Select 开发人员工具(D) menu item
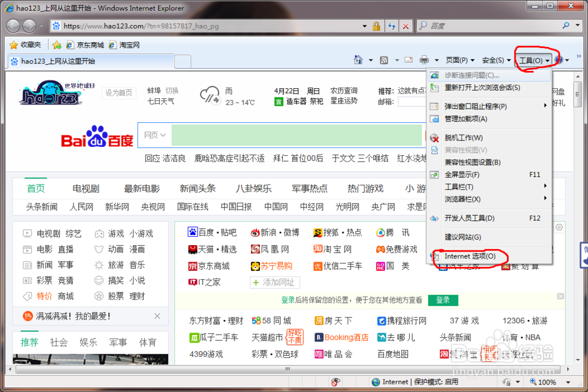This screenshot has width=588, height=392. [489, 218]
